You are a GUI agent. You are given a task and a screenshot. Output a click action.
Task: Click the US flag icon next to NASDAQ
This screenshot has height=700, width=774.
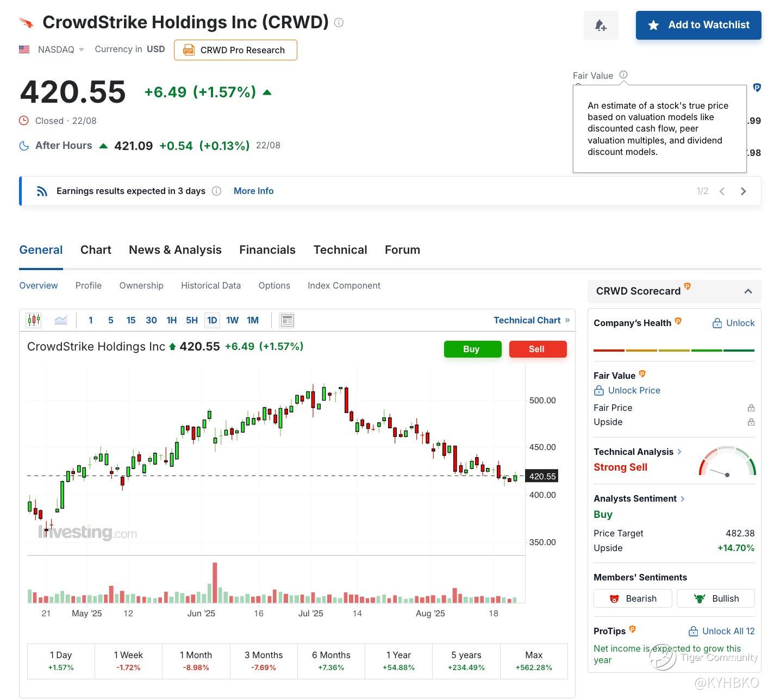tap(24, 49)
